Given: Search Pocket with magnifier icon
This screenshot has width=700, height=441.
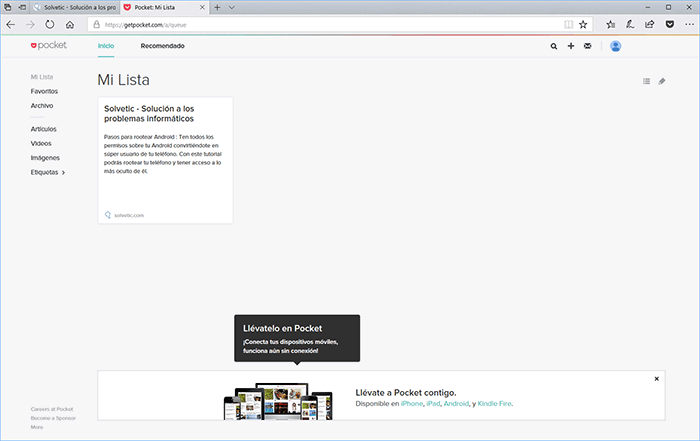Looking at the screenshot, I should [x=554, y=46].
